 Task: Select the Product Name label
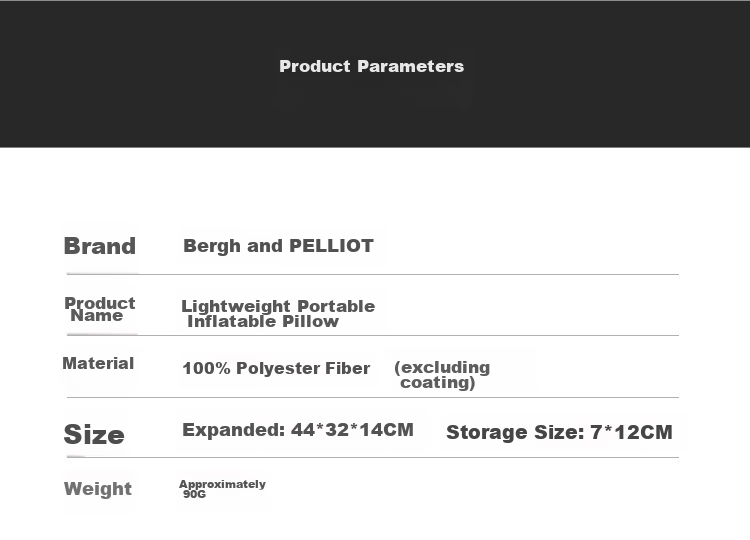tap(99, 309)
